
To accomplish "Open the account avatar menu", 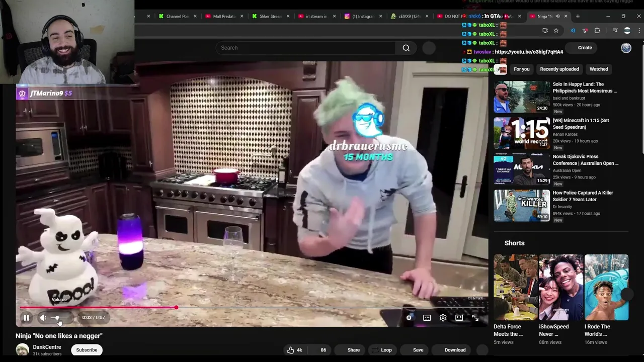I will pyautogui.click(x=626, y=48).
